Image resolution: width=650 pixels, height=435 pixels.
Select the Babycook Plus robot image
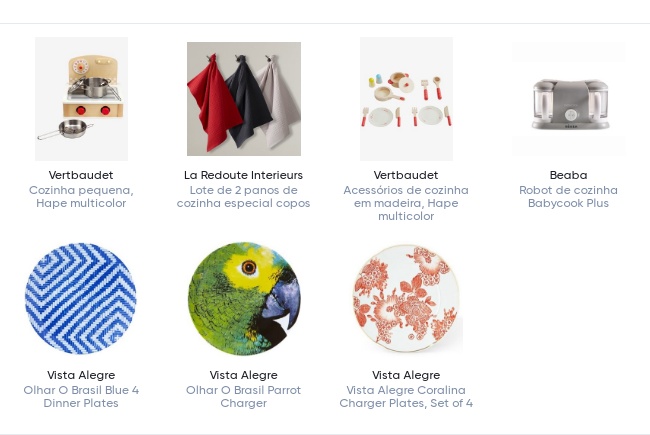pyautogui.click(x=568, y=99)
